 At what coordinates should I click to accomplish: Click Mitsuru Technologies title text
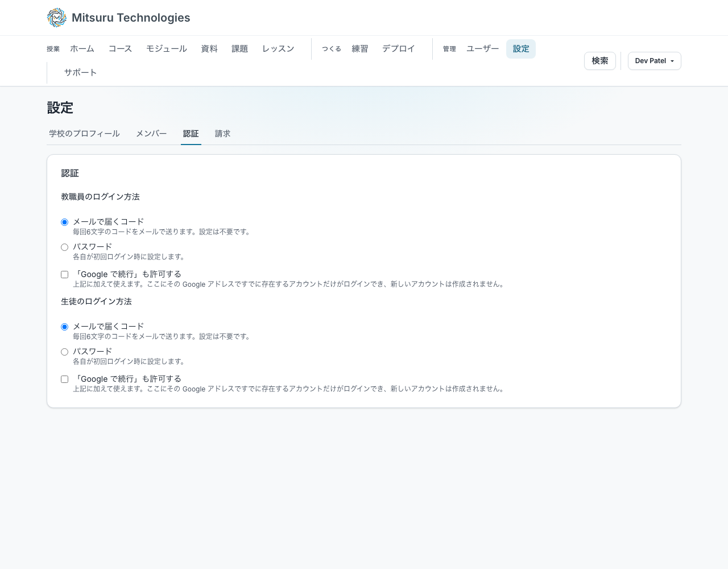131,18
